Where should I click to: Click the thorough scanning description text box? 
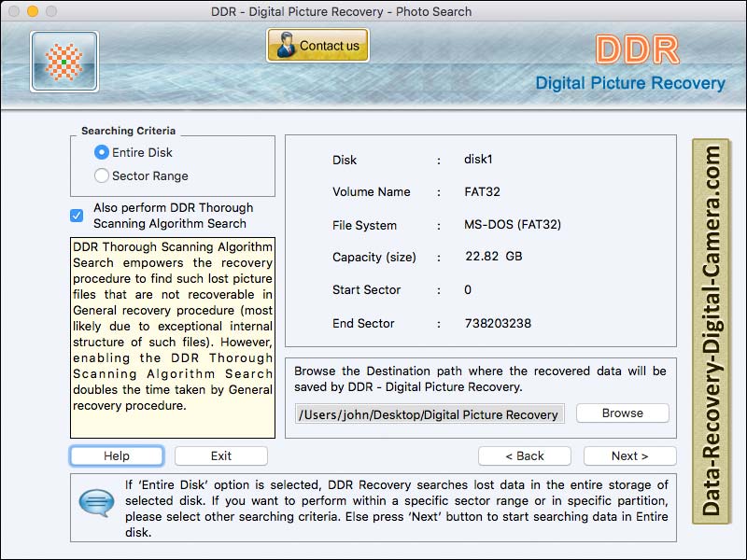(x=173, y=338)
